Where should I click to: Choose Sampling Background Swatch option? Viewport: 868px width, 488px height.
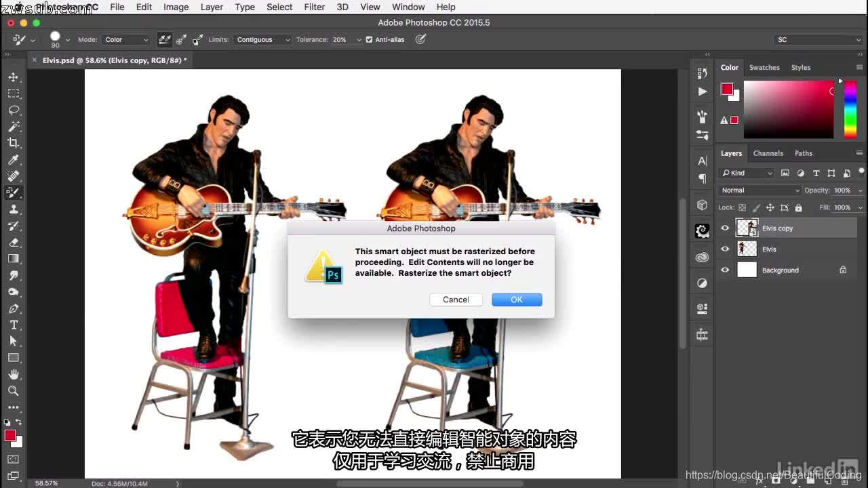[197, 40]
